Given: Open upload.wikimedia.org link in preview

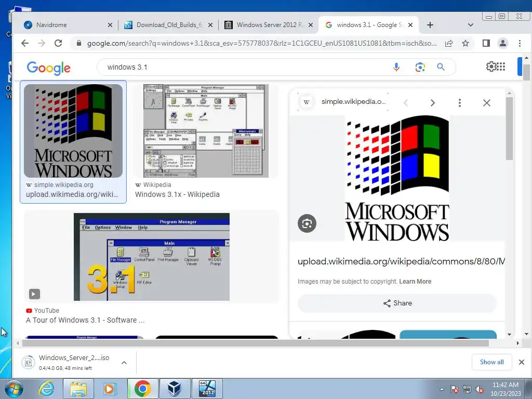Looking at the screenshot, I should coord(401,261).
